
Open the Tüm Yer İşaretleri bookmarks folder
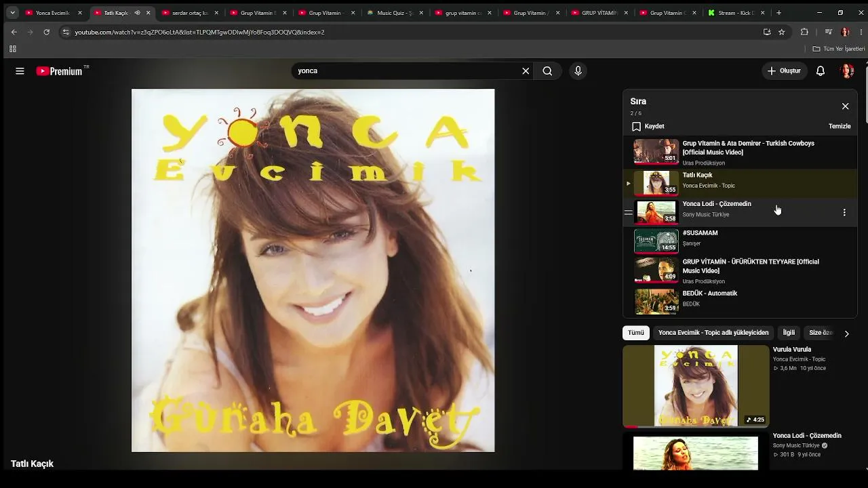839,49
